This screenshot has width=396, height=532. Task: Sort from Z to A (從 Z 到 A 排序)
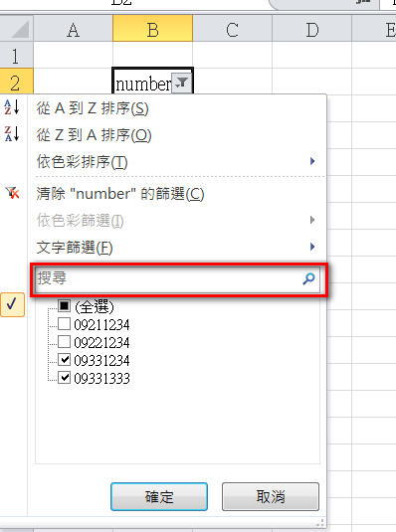[x=94, y=135]
